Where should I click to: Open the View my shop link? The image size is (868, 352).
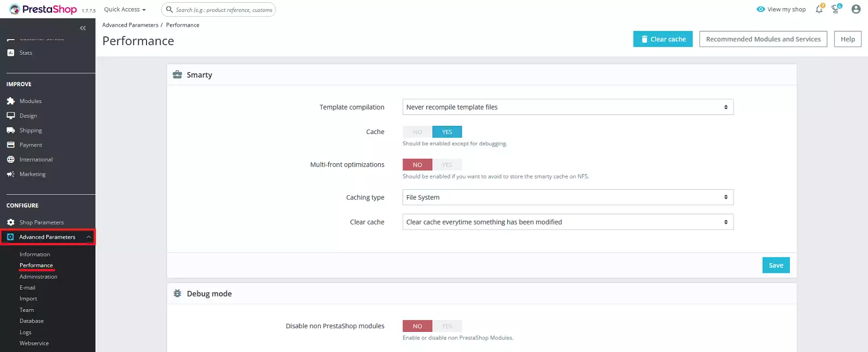pyautogui.click(x=781, y=9)
